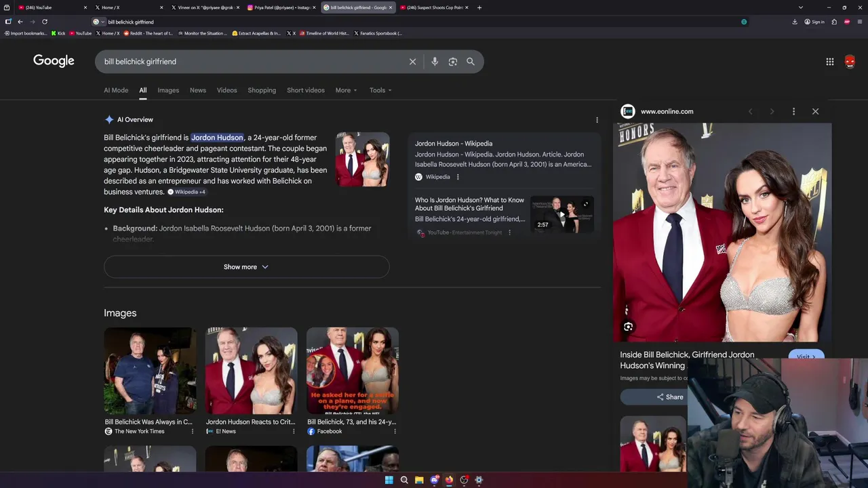Select the Short videos tab
Image resolution: width=868 pixels, height=488 pixels.
[306, 90]
